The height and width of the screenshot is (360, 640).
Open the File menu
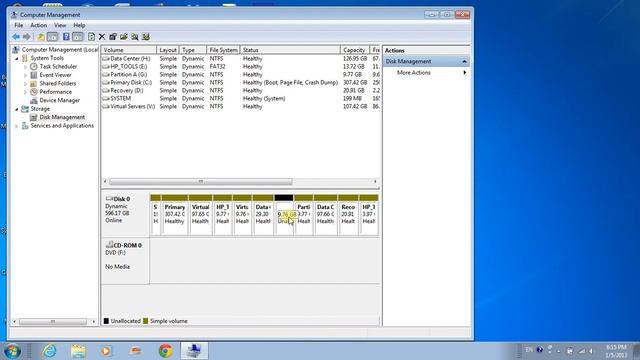tap(19, 25)
